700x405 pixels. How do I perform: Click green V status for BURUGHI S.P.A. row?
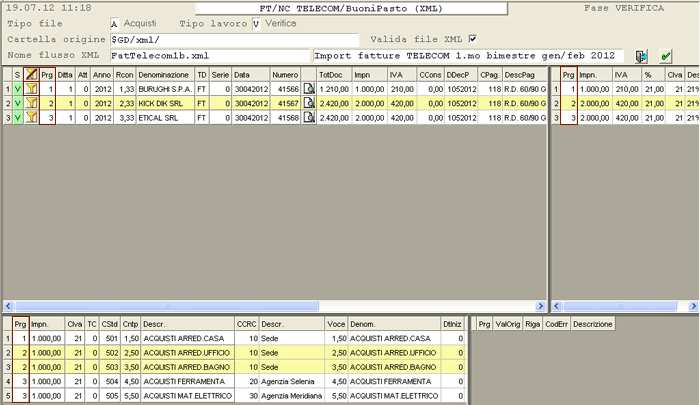pyautogui.click(x=18, y=89)
